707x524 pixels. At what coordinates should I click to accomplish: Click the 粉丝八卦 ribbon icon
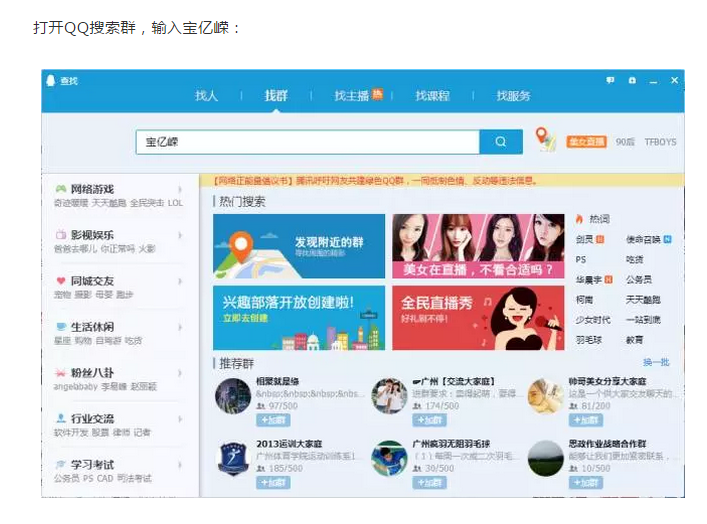point(60,372)
